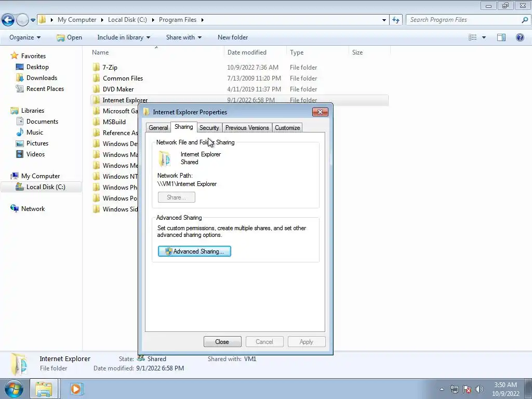Viewport: 532px width, 399px height.
Task: Click the shared folder icon in dialog
Action: (165, 158)
